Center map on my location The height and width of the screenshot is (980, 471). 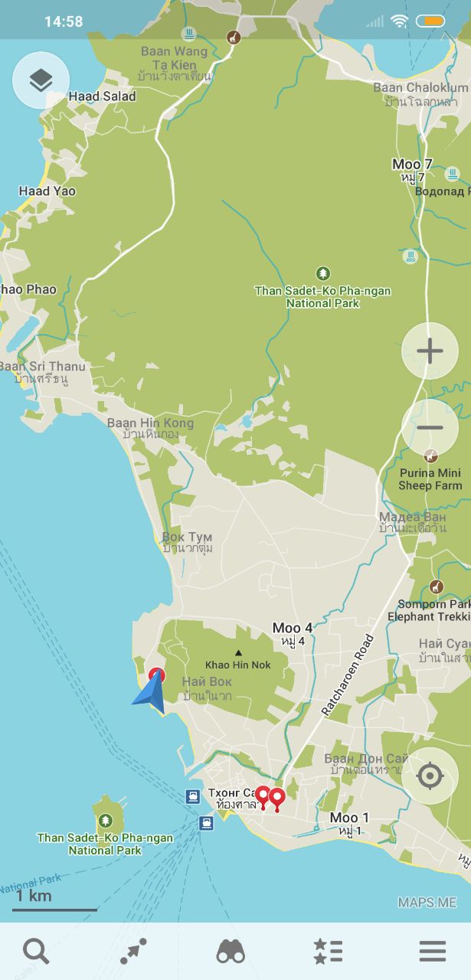pyautogui.click(x=430, y=776)
